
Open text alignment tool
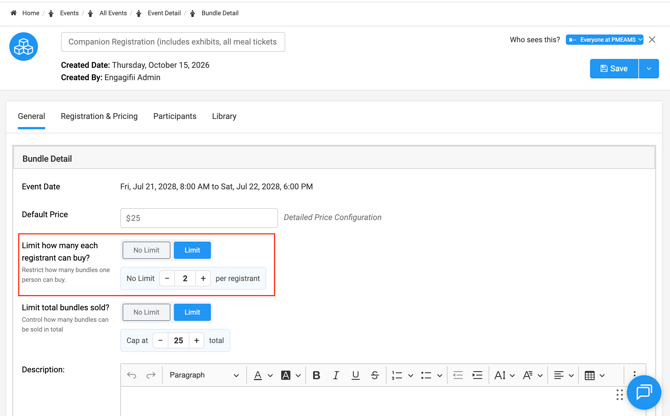pos(558,375)
